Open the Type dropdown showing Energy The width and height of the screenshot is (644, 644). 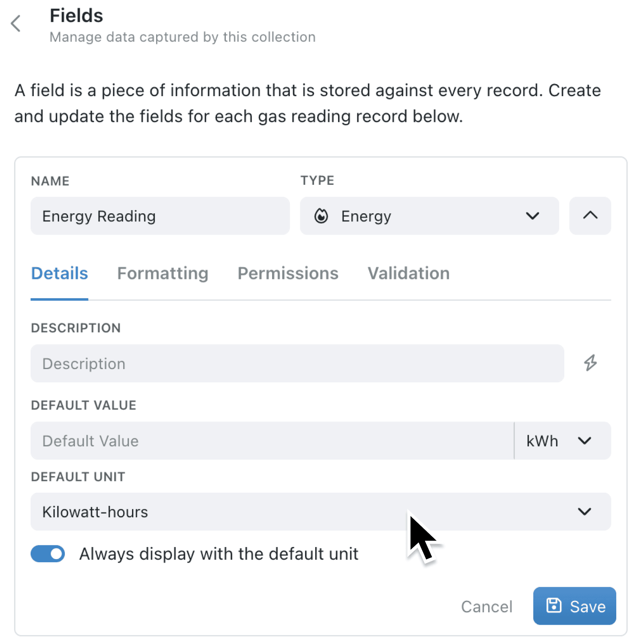point(429,216)
